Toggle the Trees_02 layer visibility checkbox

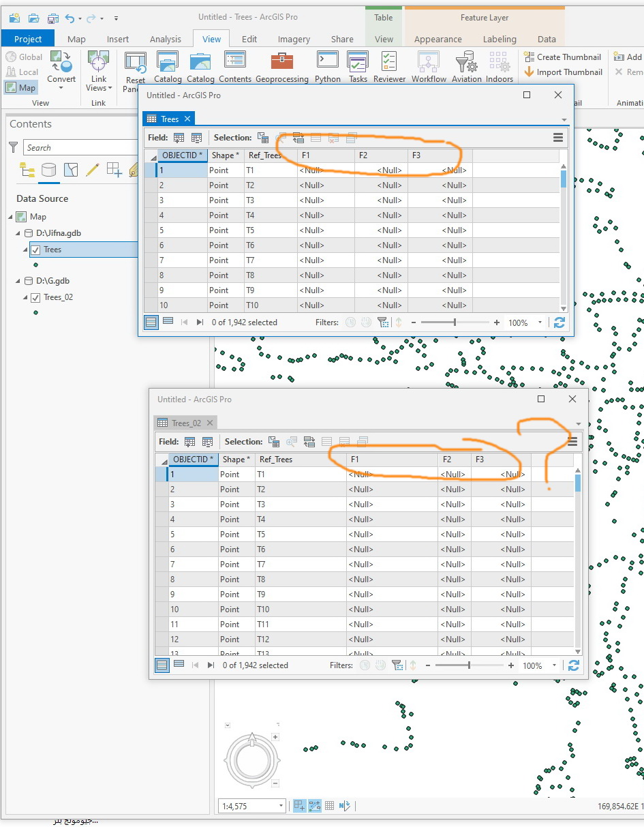point(35,297)
